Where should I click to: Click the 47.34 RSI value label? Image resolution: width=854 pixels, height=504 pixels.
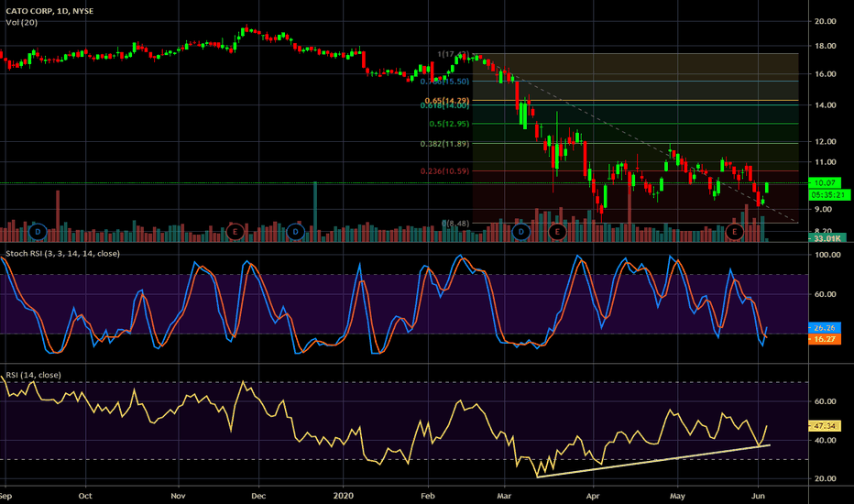[x=825, y=425]
